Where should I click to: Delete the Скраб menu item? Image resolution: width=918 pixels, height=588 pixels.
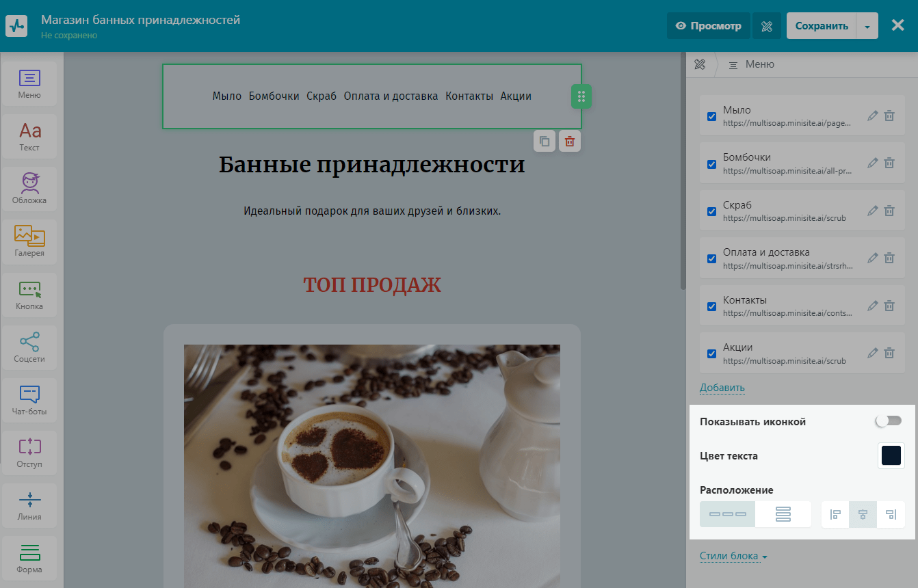coord(889,211)
